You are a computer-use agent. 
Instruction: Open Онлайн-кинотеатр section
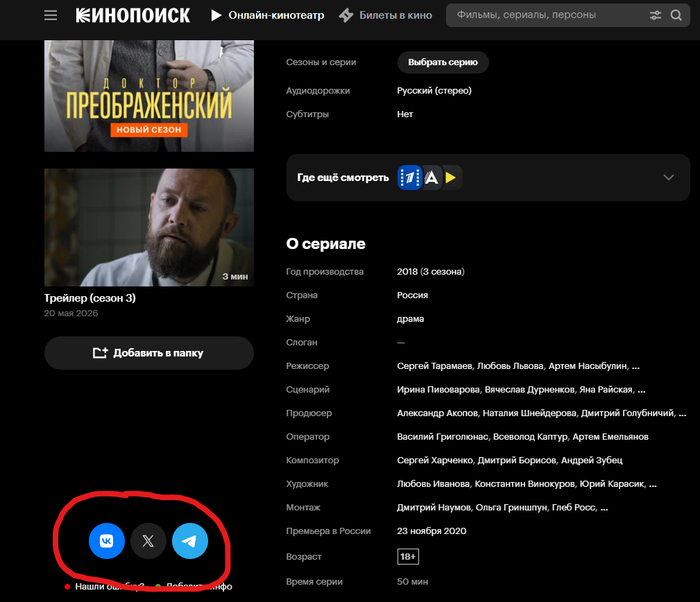coord(276,15)
